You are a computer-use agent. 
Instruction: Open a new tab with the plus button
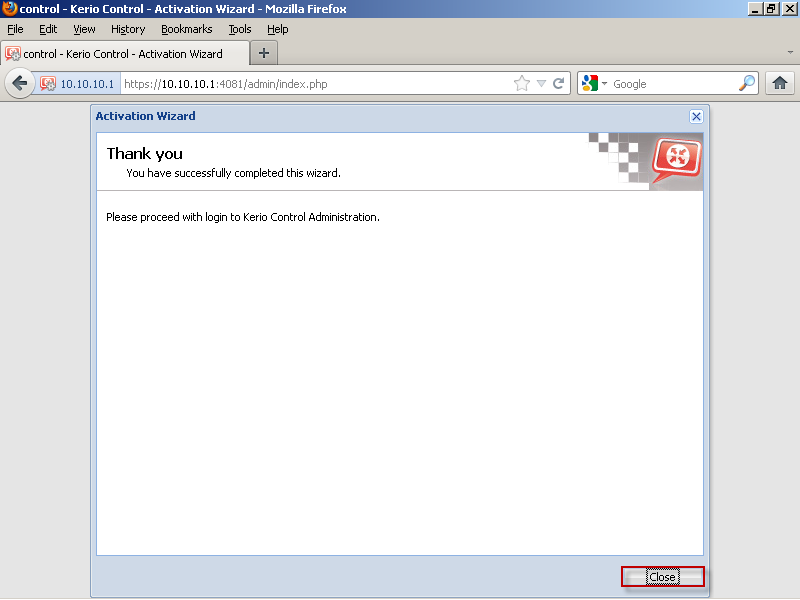pos(264,53)
